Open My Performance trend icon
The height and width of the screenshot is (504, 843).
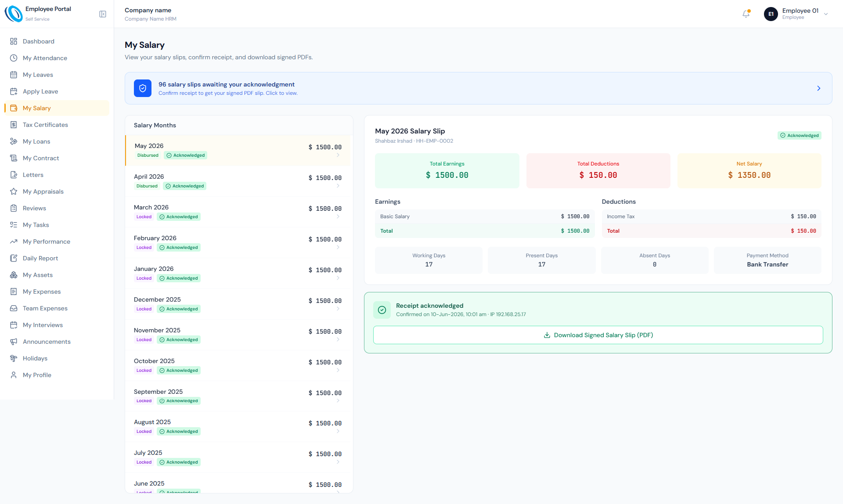14,241
